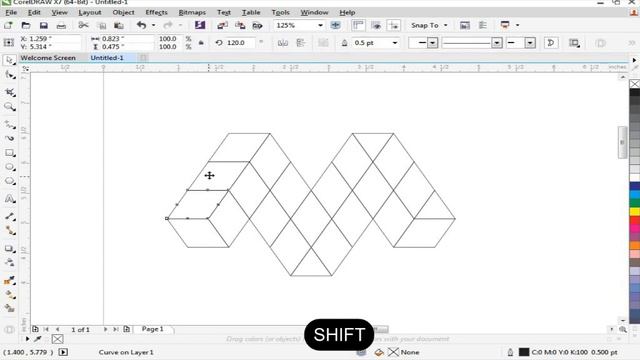Image resolution: width=640 pixels, height=360 pixels.
Task: Select the Pick tool
Action: click(9, 61)
